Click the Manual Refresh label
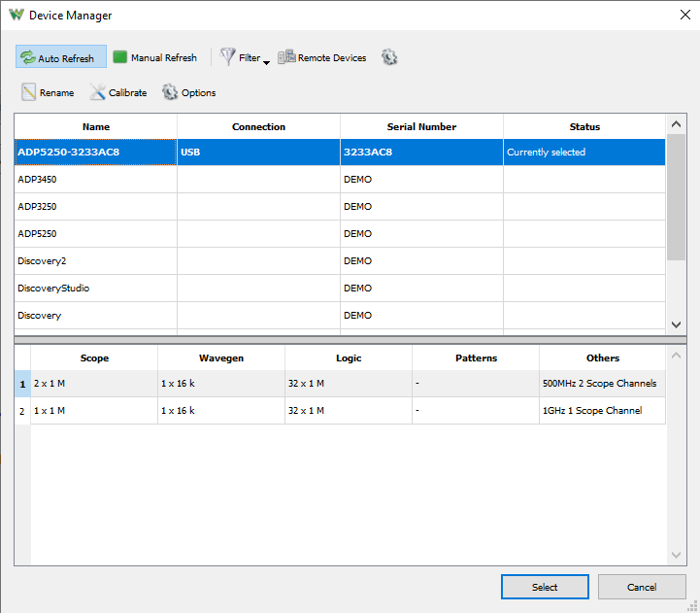 click(x=164, y=57)
